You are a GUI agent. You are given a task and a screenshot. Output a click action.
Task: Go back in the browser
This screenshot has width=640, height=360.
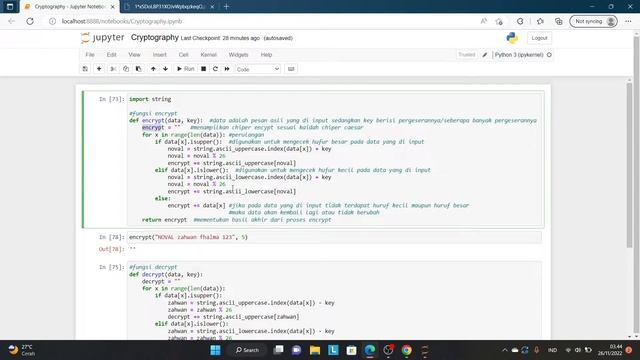click(11, 21)
